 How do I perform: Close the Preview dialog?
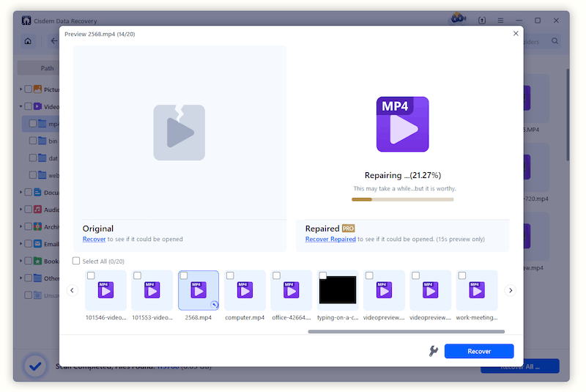point(516,34)
